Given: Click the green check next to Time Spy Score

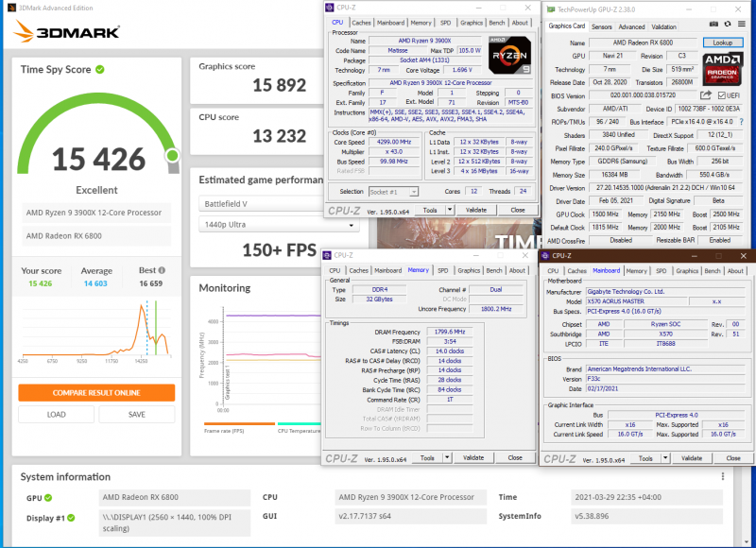Looking at the screenshot, I should coord(100,69).
